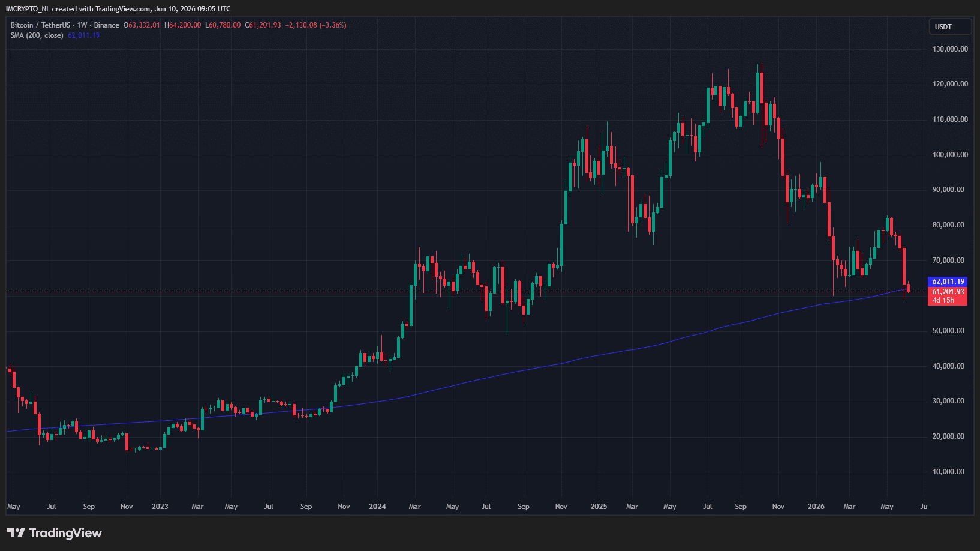Image resolution: width=980 pixels, height=551 pixels.
Task: Click the blue 62,011.19 SMA price label
Action: coord(948,281)
